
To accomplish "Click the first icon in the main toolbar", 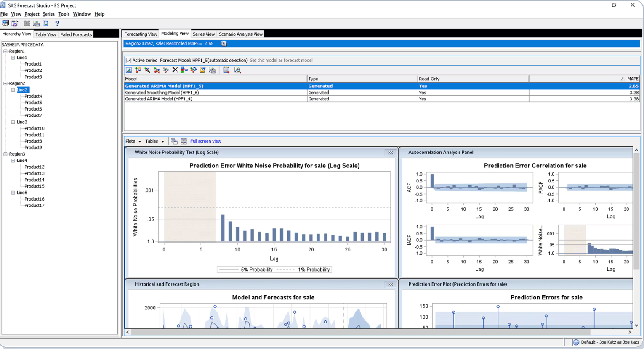I will pos(5,24).
